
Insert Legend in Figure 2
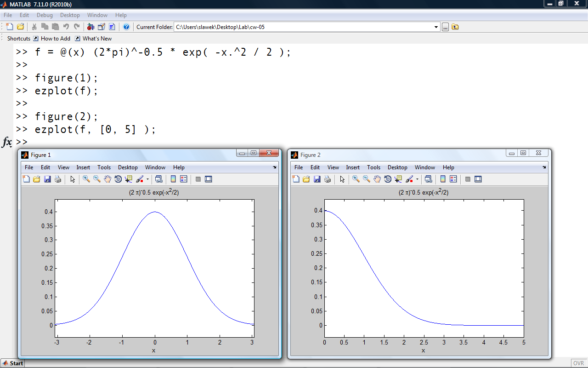(x=453, y=179)
